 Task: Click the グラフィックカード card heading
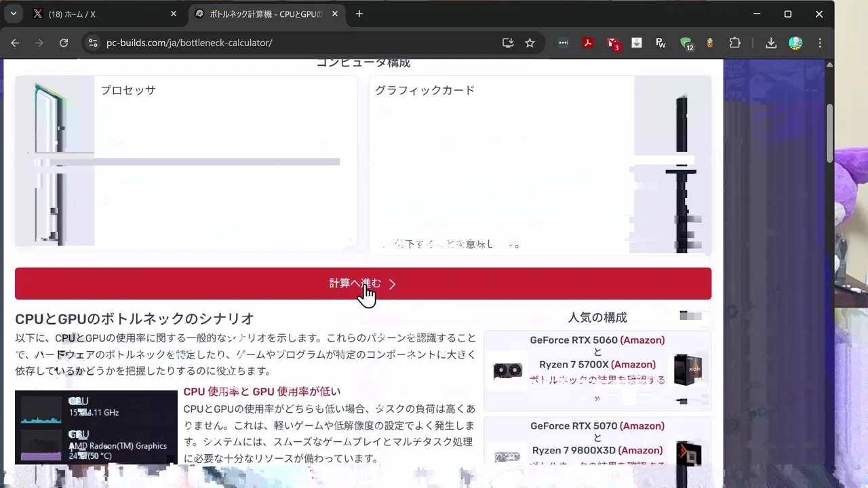pos(425,90)
